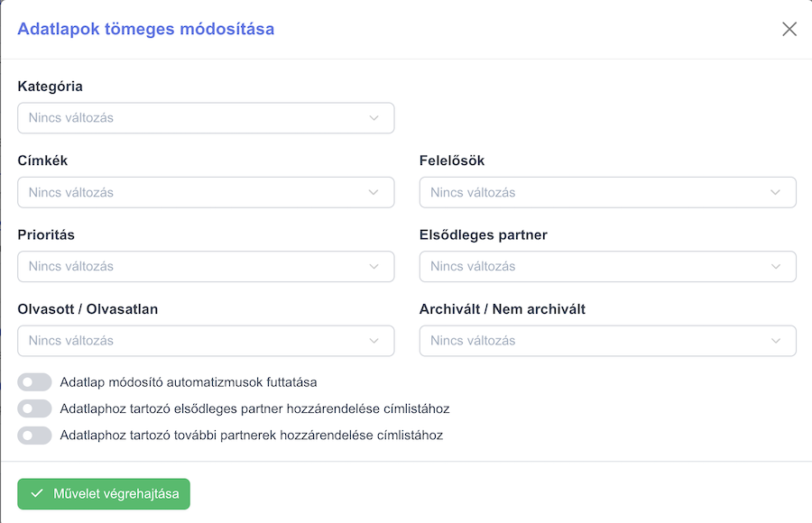The height and width of the screenshot is (523, 812).
Task: Open the Elsődleges partner dropdown
Action: coord(608,267)
